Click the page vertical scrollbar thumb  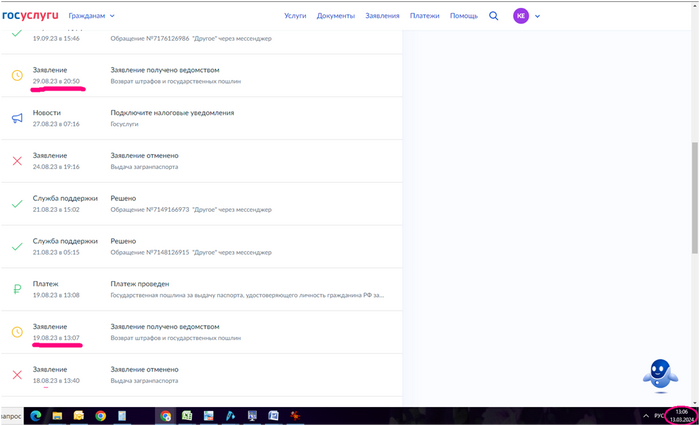coord(695,198)
